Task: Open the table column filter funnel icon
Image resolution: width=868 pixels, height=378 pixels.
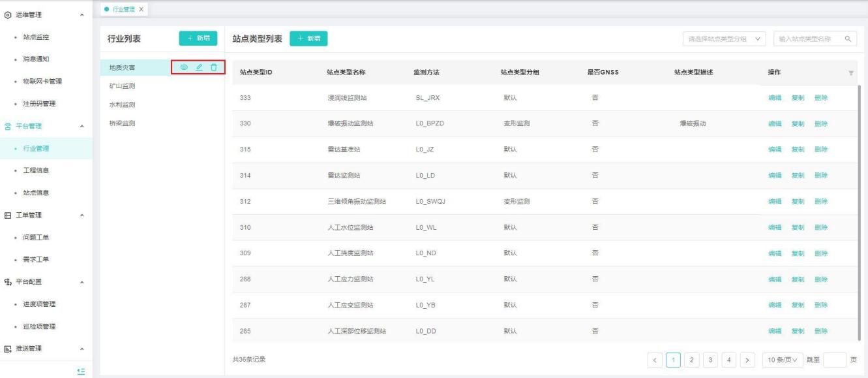Action: coord(851,72)
